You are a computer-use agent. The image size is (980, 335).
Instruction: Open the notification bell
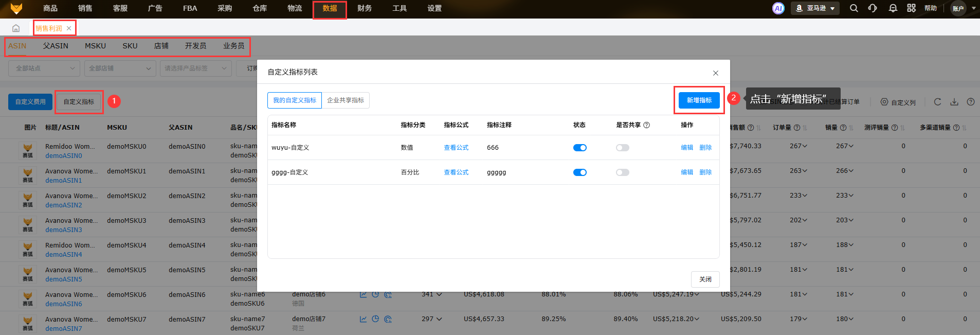[893, 8]
